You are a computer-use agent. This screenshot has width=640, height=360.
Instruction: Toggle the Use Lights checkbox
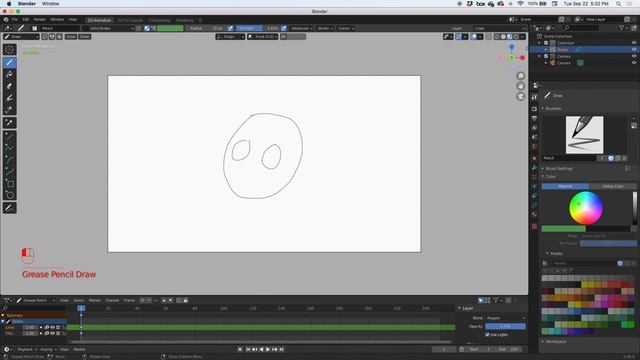point(487,335)
